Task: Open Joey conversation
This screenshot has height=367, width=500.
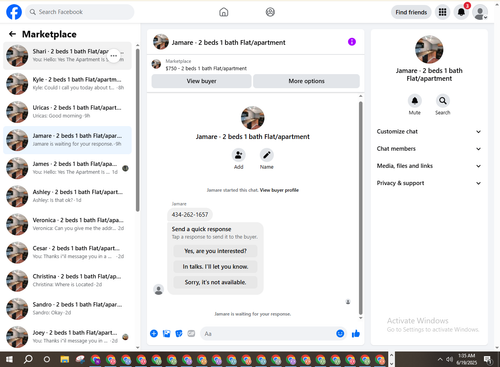Action: pyautogui.click(x=67, y=337)
